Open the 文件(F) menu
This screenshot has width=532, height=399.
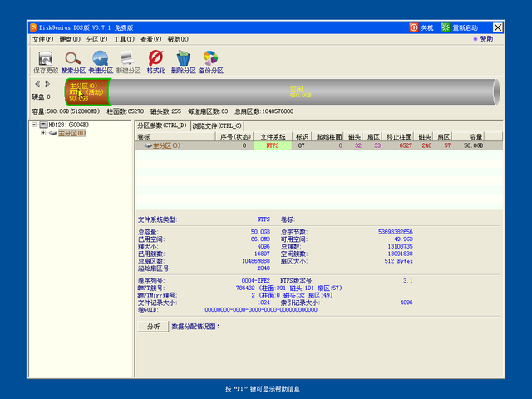42,39
